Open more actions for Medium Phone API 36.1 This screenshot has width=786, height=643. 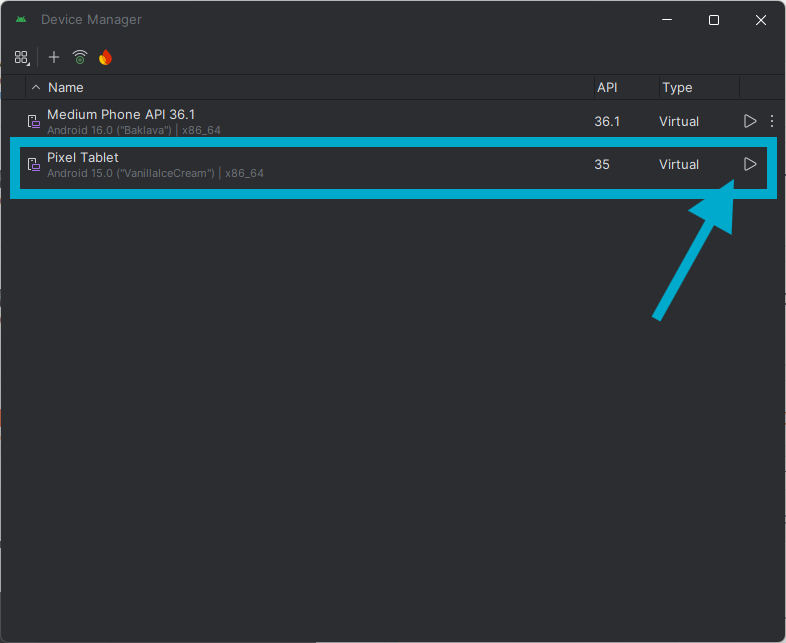771,121
